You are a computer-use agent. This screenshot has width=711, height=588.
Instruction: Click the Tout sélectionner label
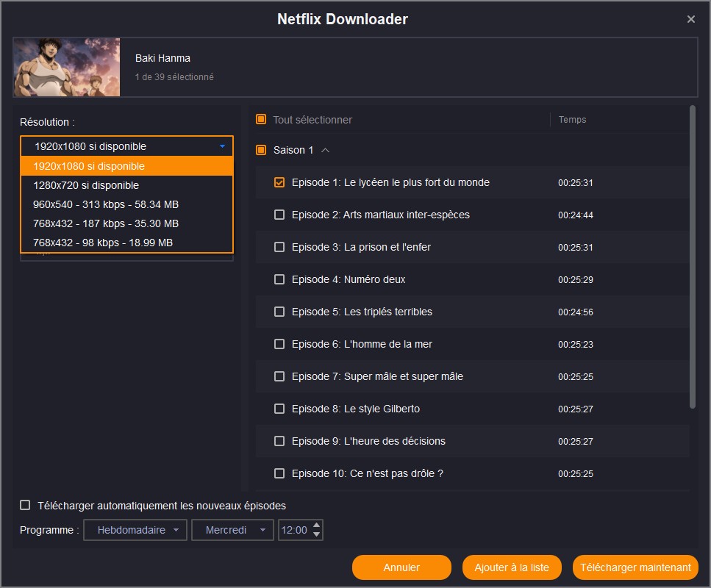pyautogui.click(x=312, y=120)
